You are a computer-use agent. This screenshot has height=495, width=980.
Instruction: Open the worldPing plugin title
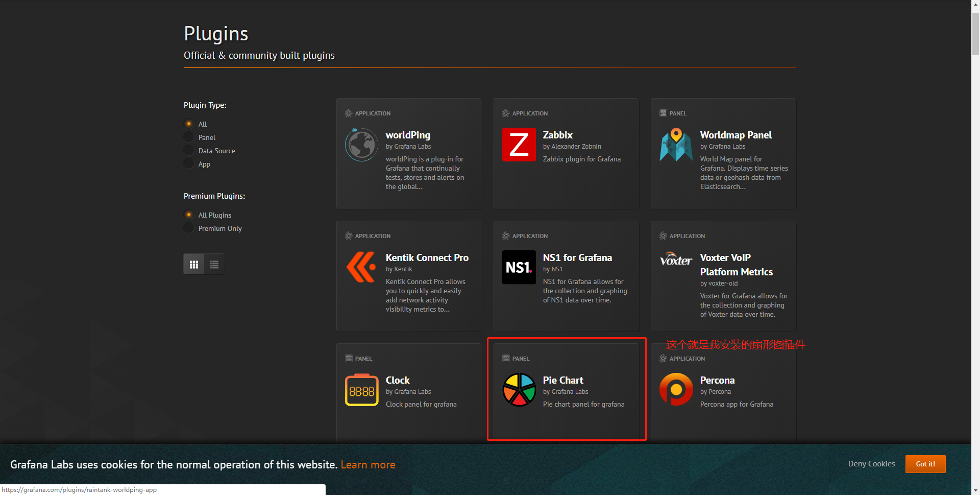[x=408, y=135]
